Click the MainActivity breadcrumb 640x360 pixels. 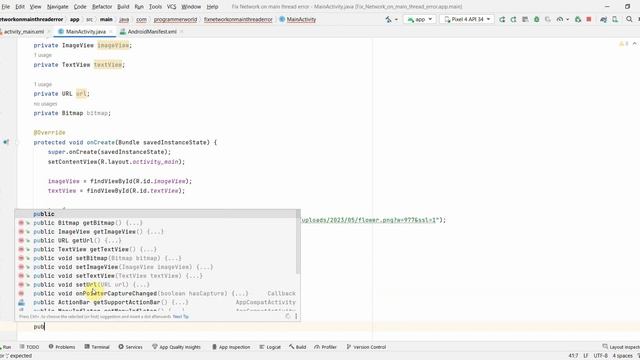click(301, 19)
